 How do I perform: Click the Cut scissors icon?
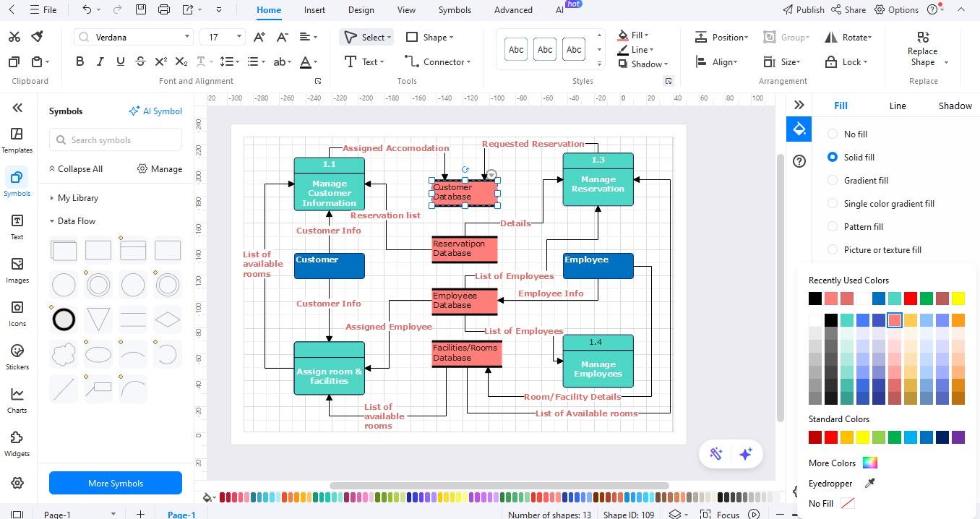(14, 37)
